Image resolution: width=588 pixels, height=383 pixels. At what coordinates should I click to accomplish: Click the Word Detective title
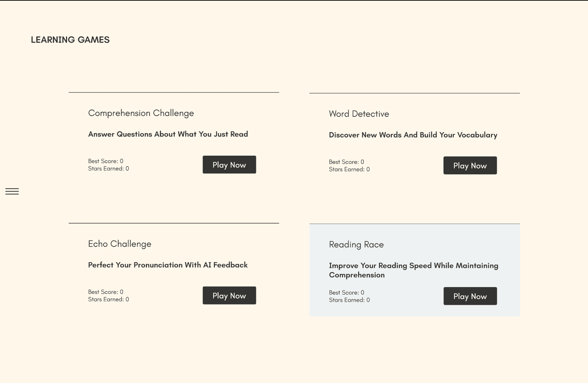pos(359,114)
